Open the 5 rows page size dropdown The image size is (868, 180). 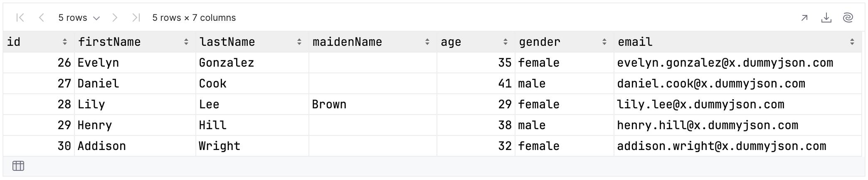click(79, 17)
